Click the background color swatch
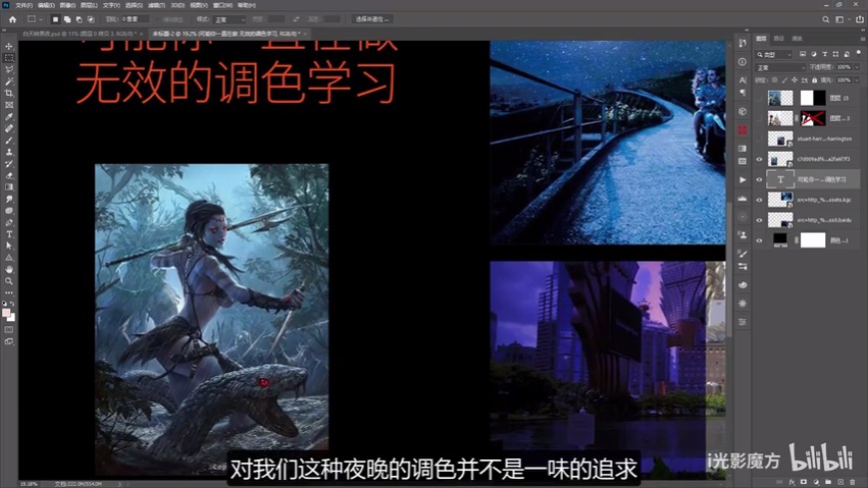Screen dimensions: 868x488 (x=12, y=317)
